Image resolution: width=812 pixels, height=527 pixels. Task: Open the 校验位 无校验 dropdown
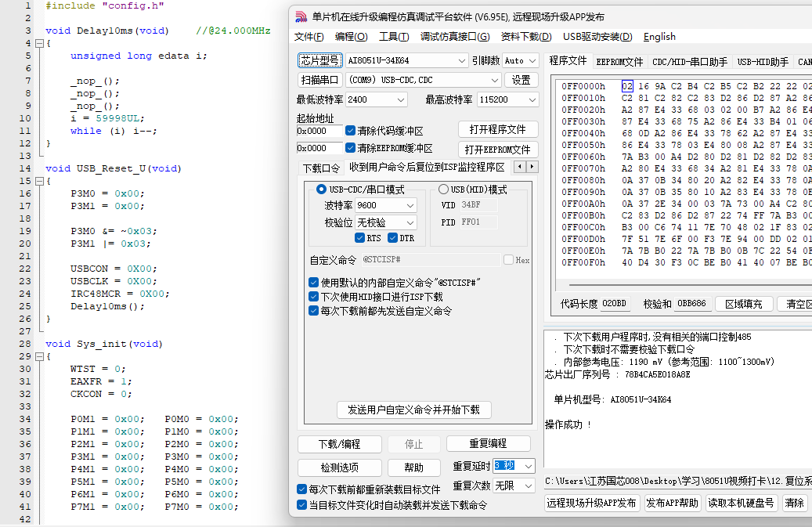[x=386, y=222]
